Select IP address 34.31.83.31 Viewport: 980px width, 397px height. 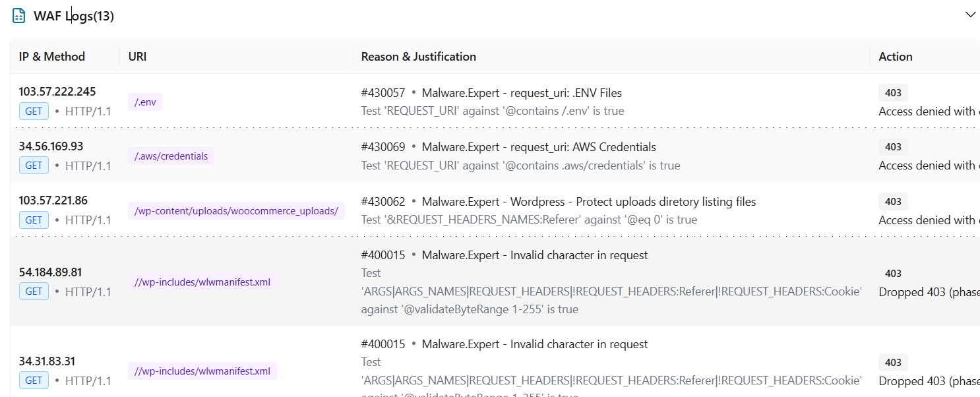tap(47, 361)
